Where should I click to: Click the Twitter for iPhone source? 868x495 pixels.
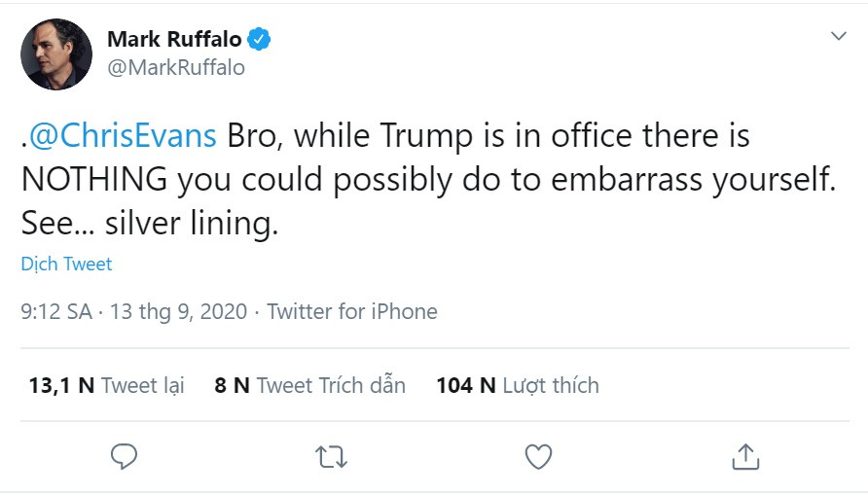pyautogui.click(x=352, y=312)
